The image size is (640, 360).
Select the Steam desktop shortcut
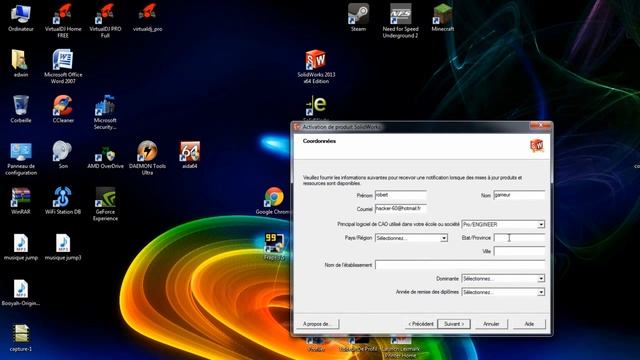point(358,18)
